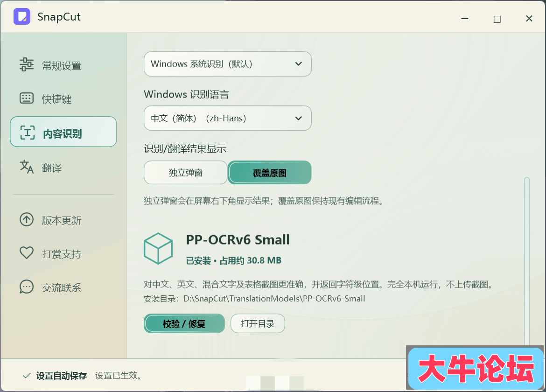Viewport: 546px width, 392px height.
Task: Open the 打赏支持 page
Action: point(63,253)
